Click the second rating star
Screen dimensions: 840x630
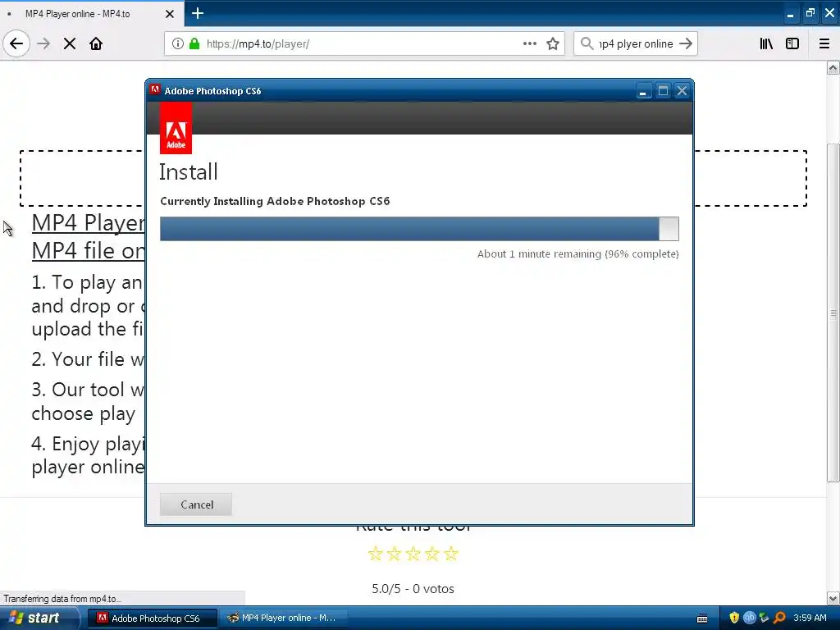click(395, 554)
